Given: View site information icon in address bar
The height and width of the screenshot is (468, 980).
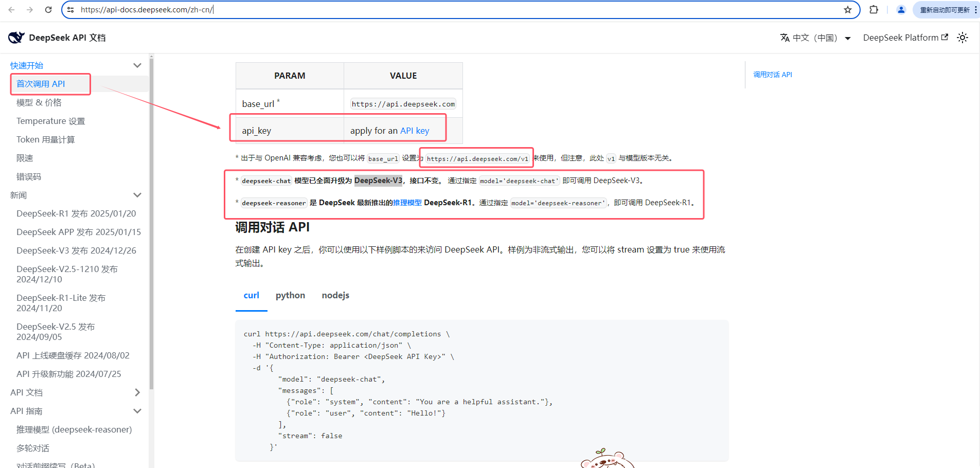Looking at the screenshot, I should coord(71,10).
